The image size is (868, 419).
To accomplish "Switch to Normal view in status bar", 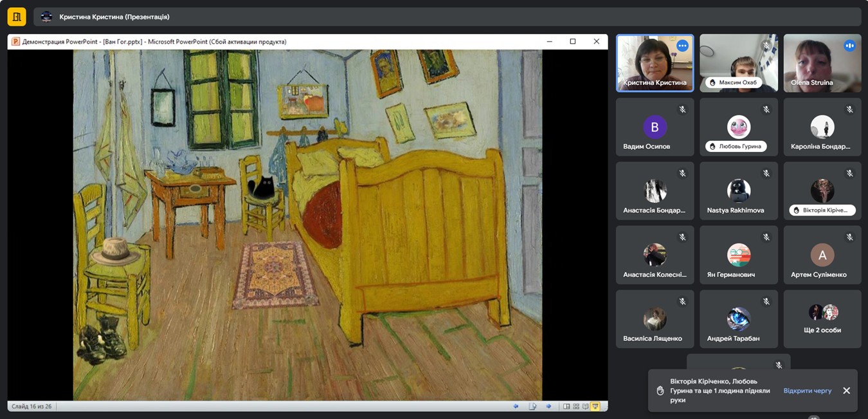I will (x=566, y=406).
